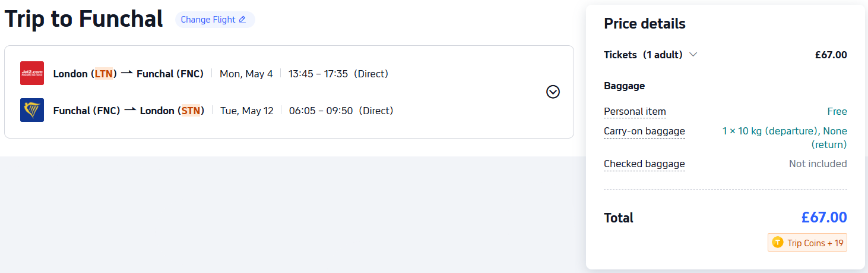Click the Personal item baggage label

pyautogui.click(x=635, y=111)
